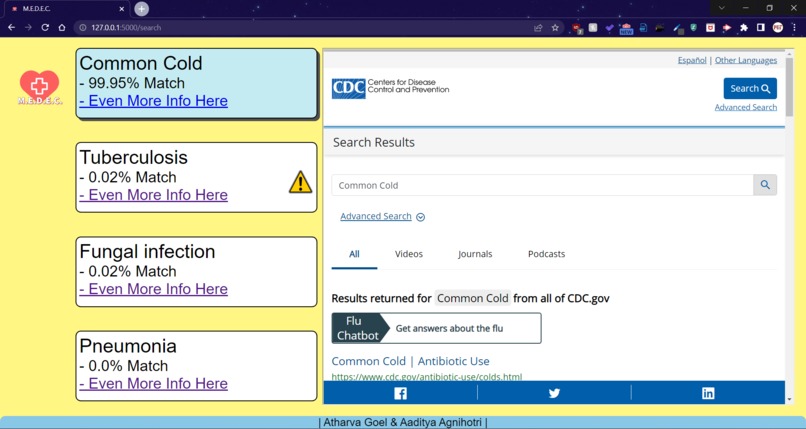The image size is (806, 429).
Task: Click the blue CDC Search button
Action: click(x=750, y=88)
